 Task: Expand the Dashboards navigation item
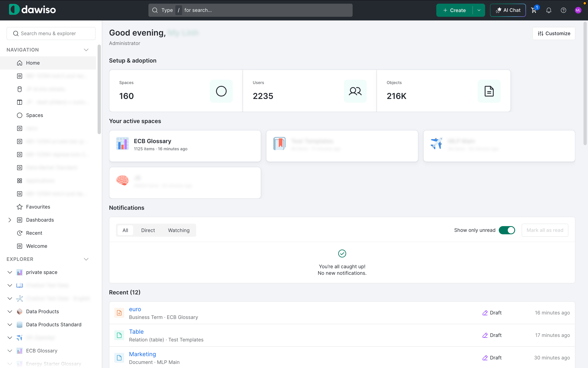point(10,220)
